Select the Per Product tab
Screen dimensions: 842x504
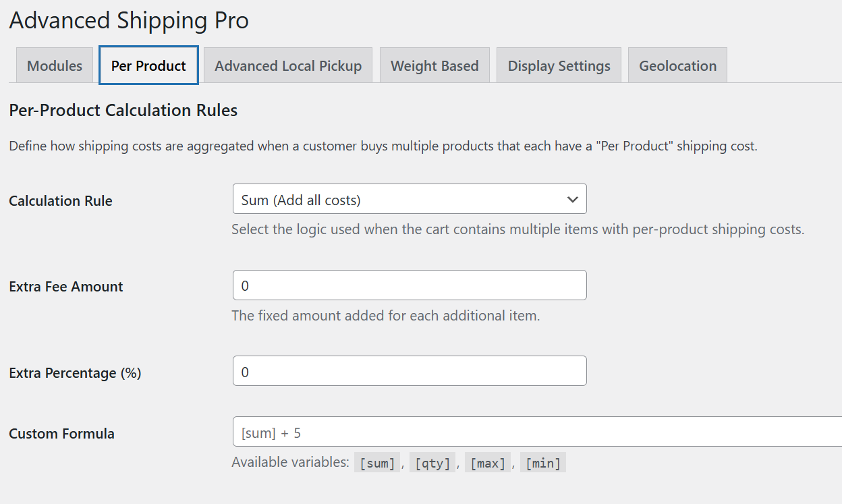(x=148, y=65)
